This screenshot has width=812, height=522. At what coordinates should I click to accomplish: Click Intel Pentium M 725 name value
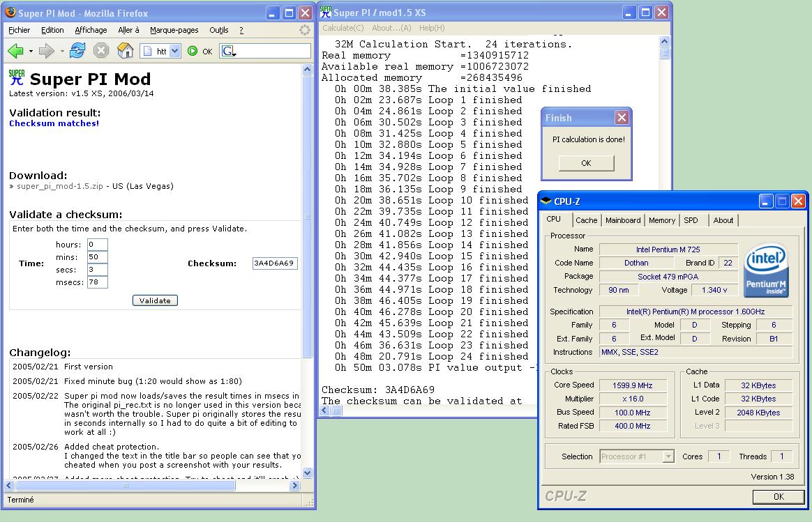click(x=668, y=250)
